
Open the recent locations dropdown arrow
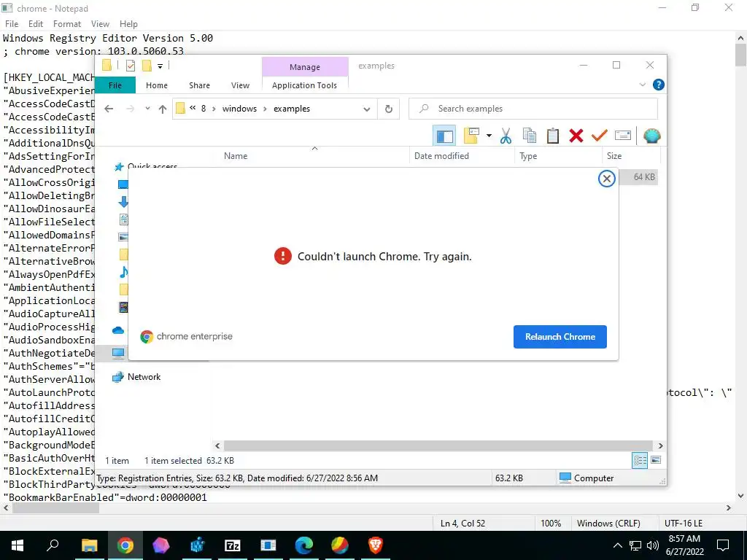[147, 109]
